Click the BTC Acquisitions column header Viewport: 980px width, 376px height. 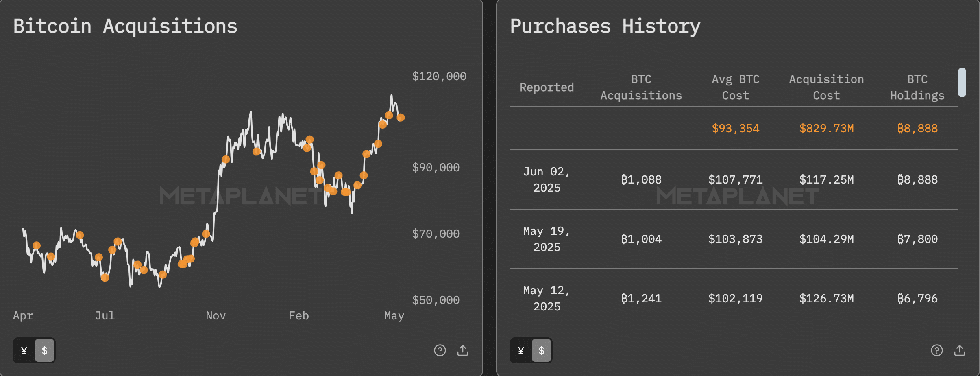[641, 87]
